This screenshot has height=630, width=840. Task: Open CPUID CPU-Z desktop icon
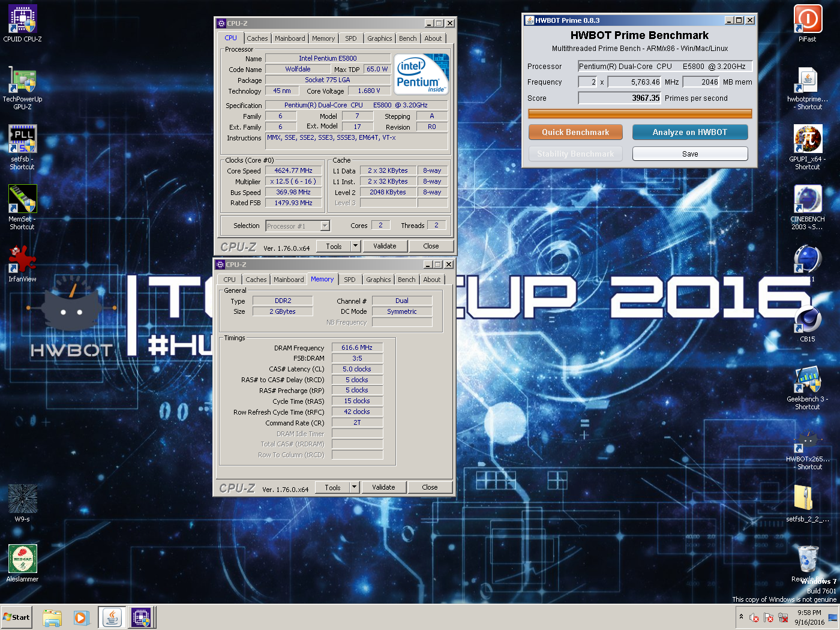tap(22, 24)
